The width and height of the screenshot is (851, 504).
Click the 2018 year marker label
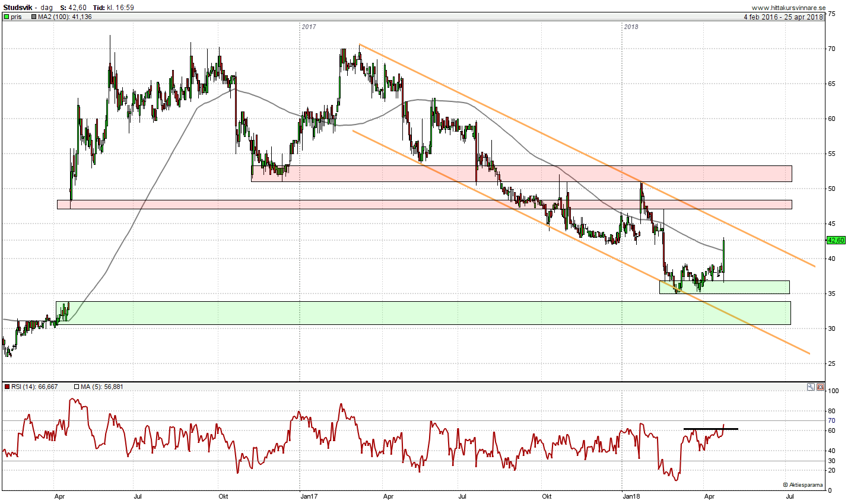[x=631, y=27]
